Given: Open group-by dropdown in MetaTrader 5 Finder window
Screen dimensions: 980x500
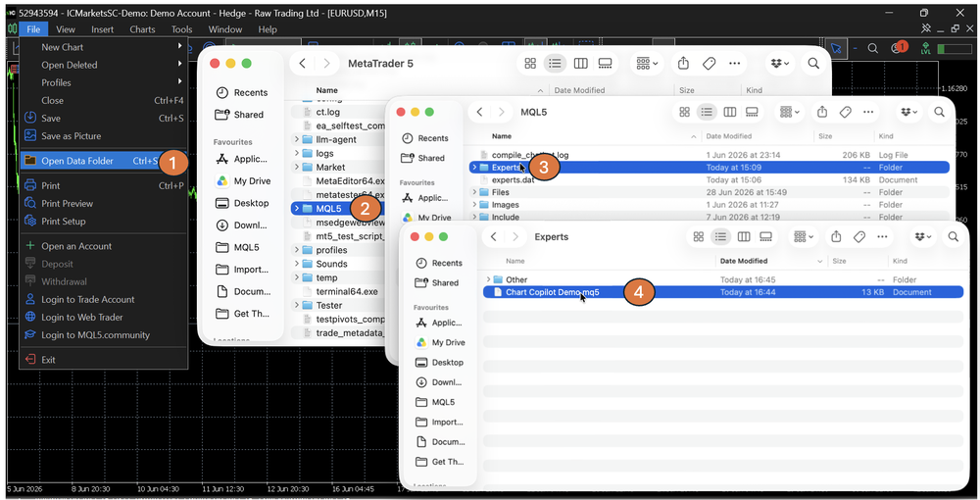Looking at the screenshot, I should click(647, 63).
